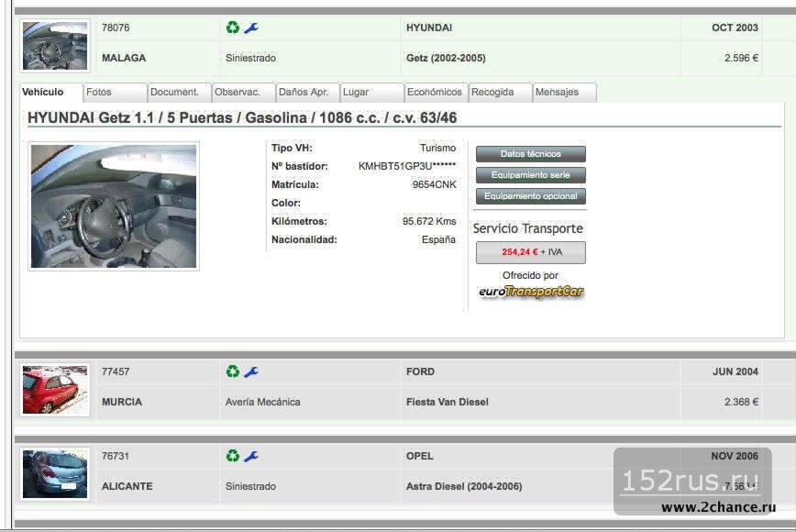Click the Astra Diesel (2004-2006) model text
The width and height of the screenshot is (796, 532).
click(x=464, y=486)
